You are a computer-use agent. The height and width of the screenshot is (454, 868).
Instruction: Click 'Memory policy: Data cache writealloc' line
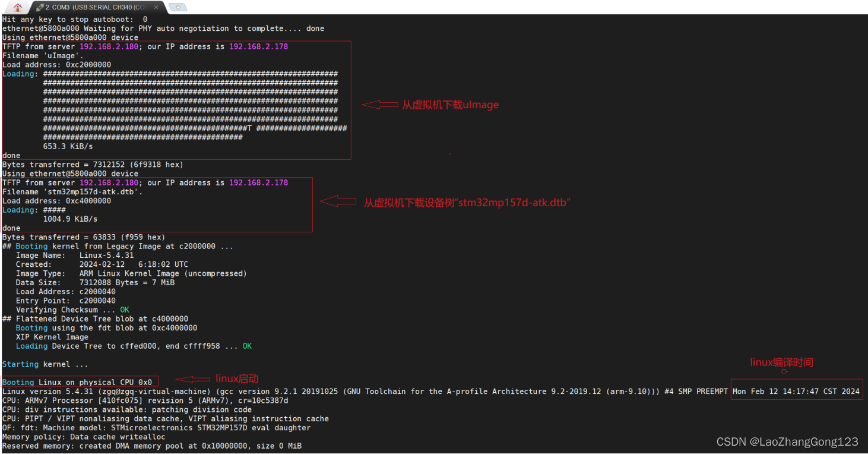click(84, 437)
